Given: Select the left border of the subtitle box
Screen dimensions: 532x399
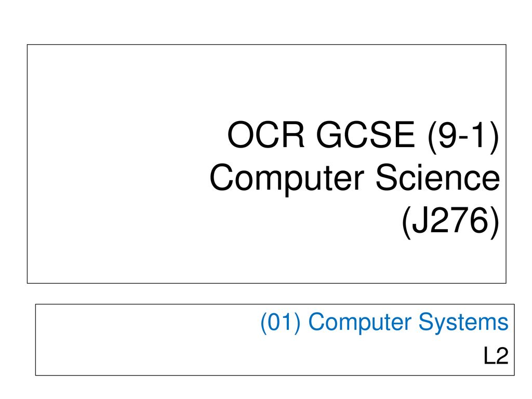Looking at the screenshot, I should (x=36, y=340).
